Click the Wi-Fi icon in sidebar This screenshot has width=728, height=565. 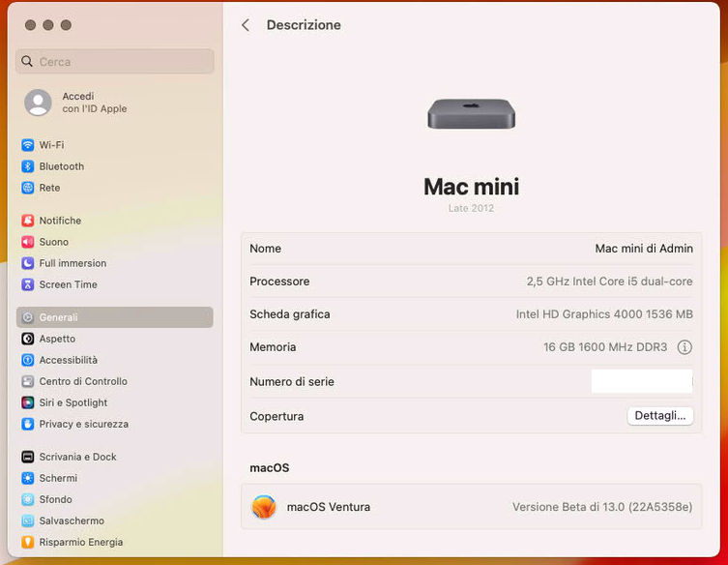[28, 145]
